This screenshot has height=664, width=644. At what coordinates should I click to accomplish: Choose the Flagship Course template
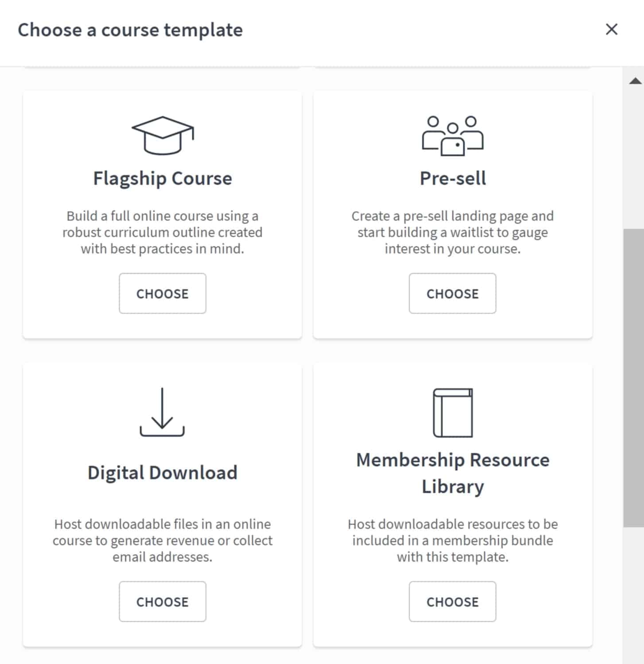(162, 293)
